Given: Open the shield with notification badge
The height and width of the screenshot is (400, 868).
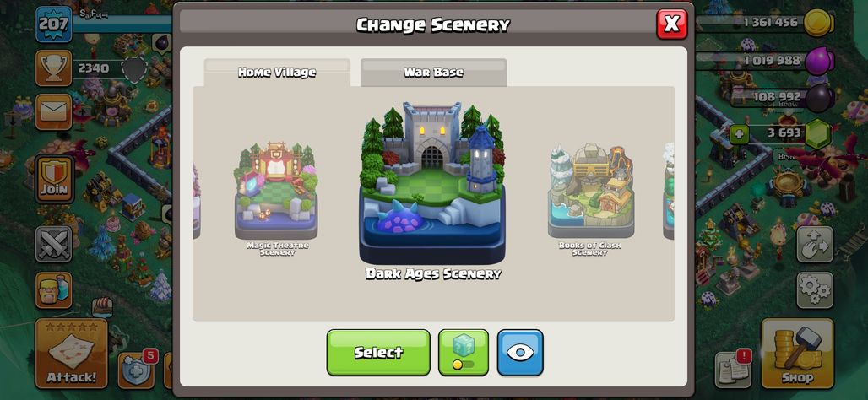Looking at the screenshot, I should [137, 369].
